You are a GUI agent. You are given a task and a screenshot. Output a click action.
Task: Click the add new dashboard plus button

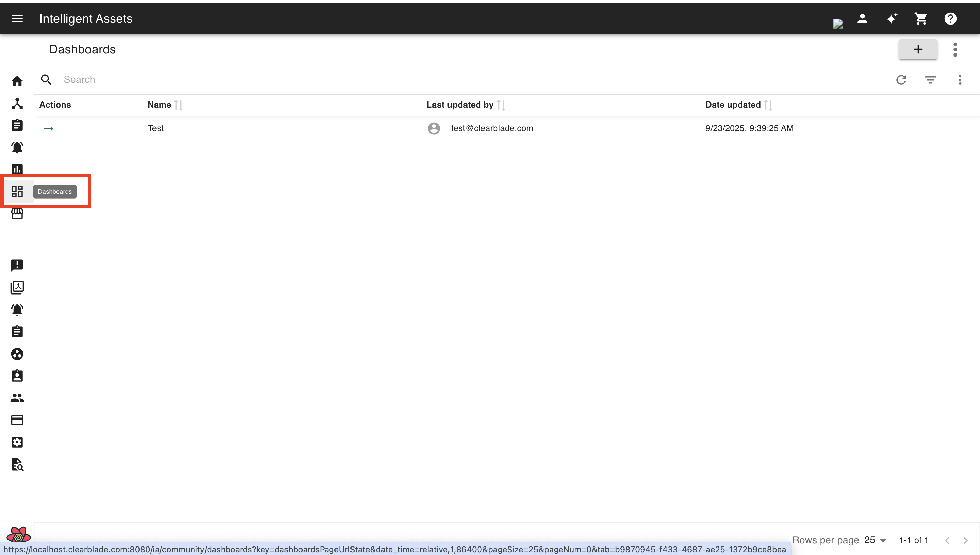pyautogui.click(x=918, y=50)
